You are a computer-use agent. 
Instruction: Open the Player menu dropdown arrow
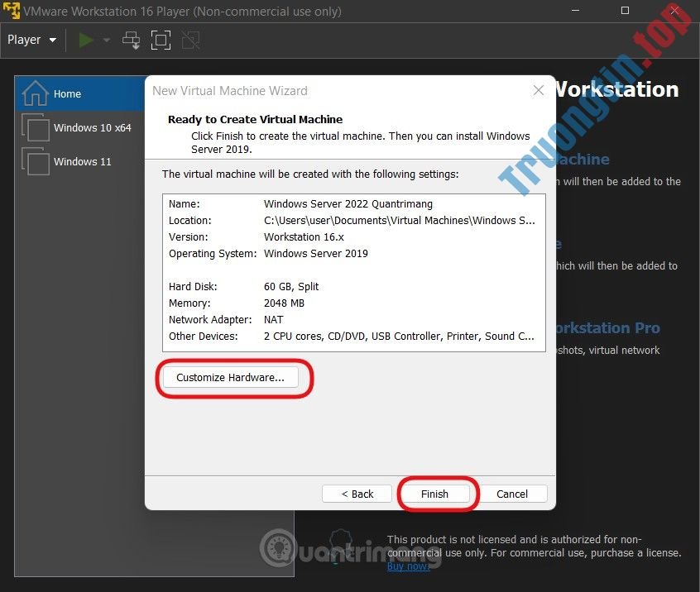pos(52,40)
